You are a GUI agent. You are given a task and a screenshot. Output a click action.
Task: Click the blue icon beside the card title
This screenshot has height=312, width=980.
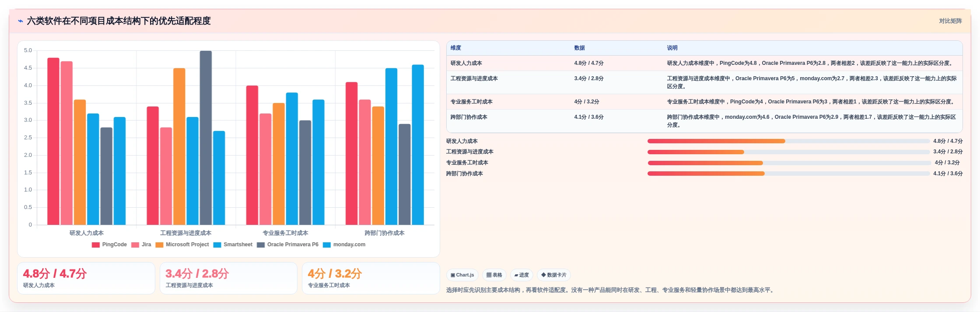point(20,21)
